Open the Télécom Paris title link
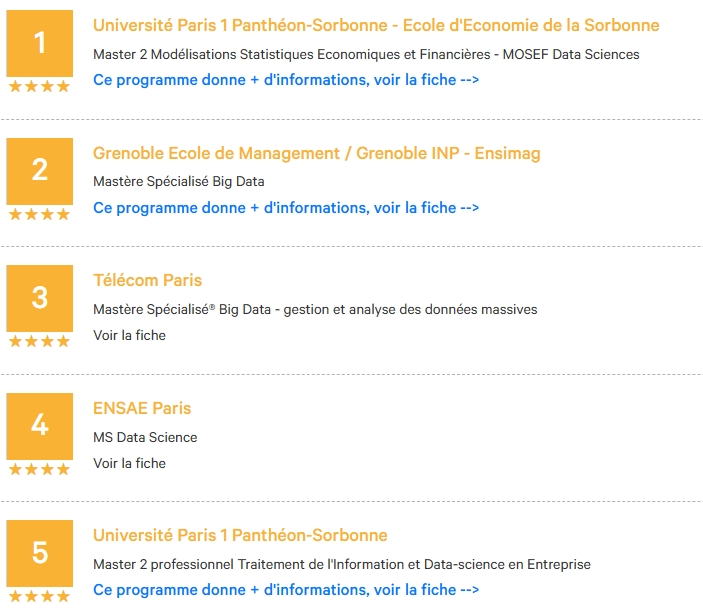Viewport: 703px width, 611px height. [148, 280]
